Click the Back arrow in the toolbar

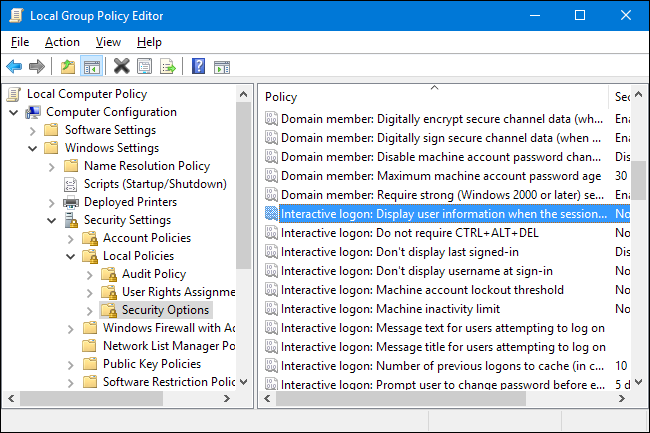[14, 66]
